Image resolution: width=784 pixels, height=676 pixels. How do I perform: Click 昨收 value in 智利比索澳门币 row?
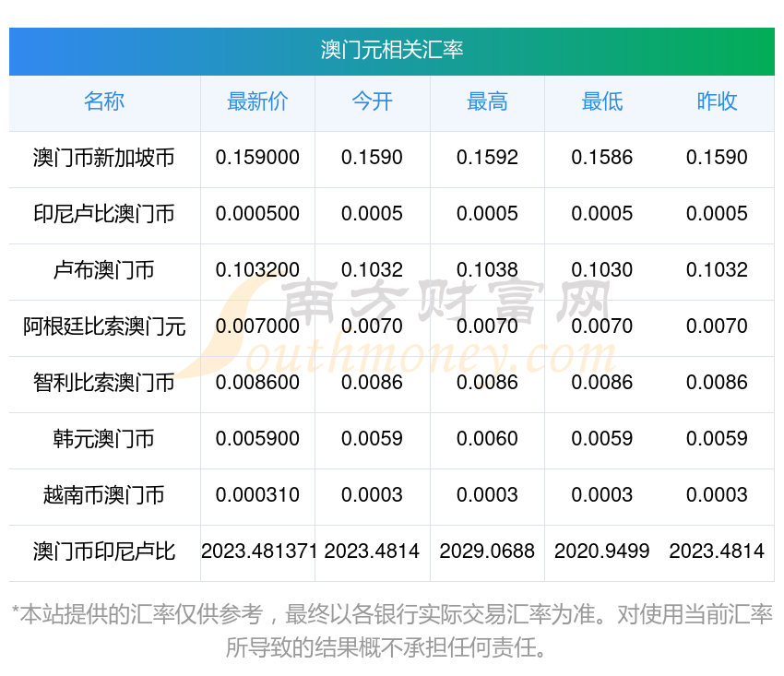click(717, 383)
